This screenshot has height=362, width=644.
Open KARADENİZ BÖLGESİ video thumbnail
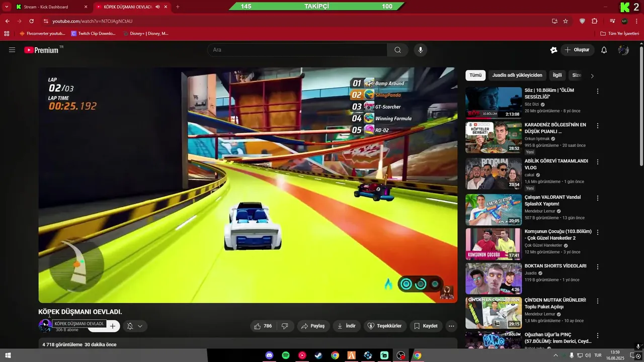click(494, 137)
